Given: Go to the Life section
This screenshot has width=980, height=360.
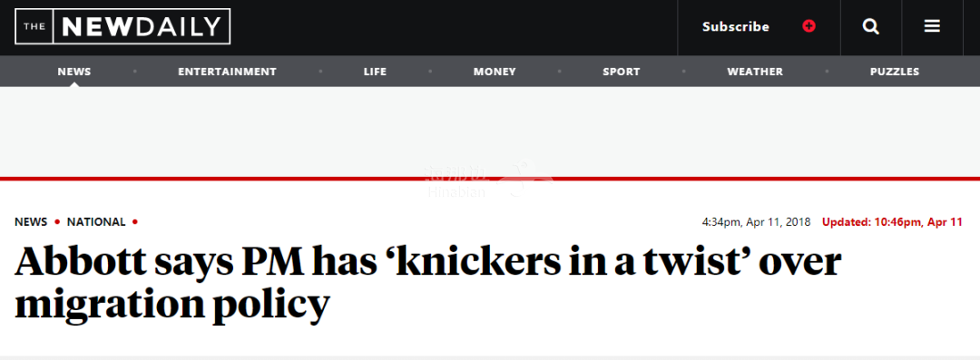Looking at the screenshot, I should [375, 72].
